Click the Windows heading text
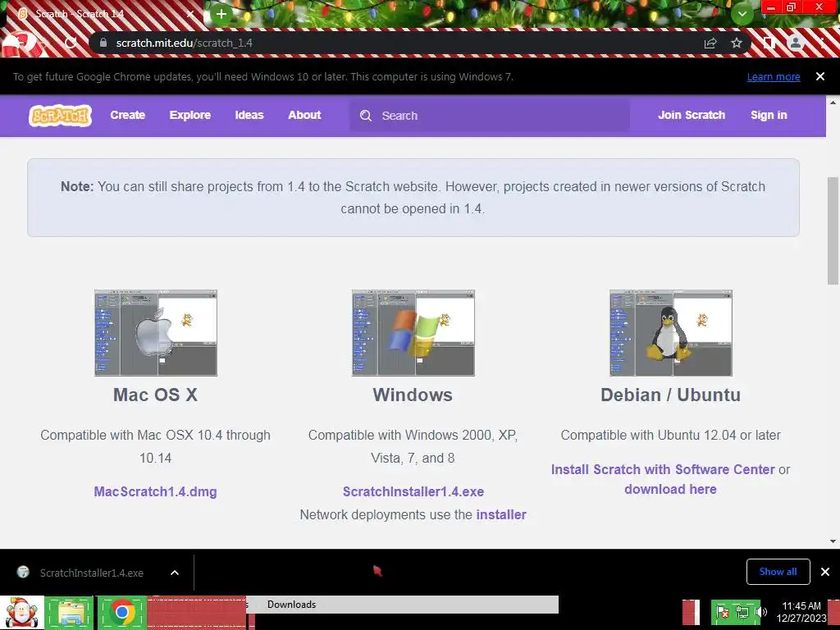The height and width of the screenshot is (630, 840). 413,395
